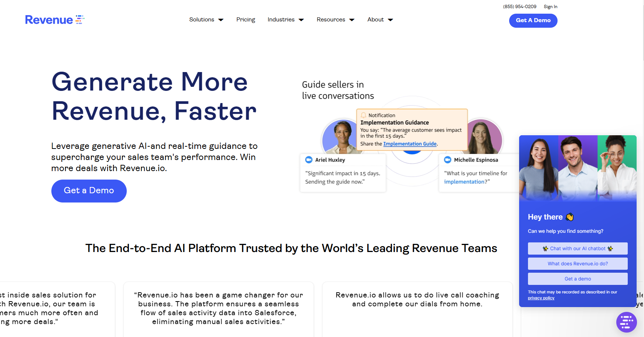Image resolution: width=644 pixels, height=337 pixels.
Task: Click the waving hand emoji in the chat greeting
Action: pos(569,217)
